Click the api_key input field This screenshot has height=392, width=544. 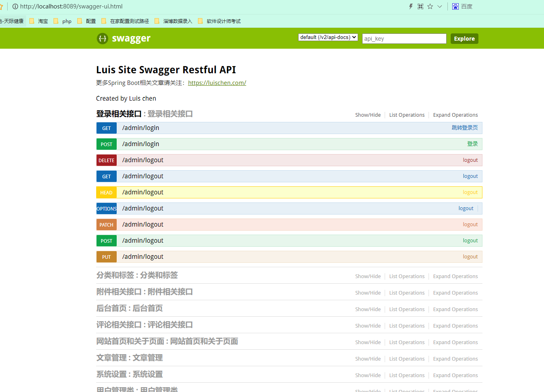pyautogui.click(x=404, y=39)
